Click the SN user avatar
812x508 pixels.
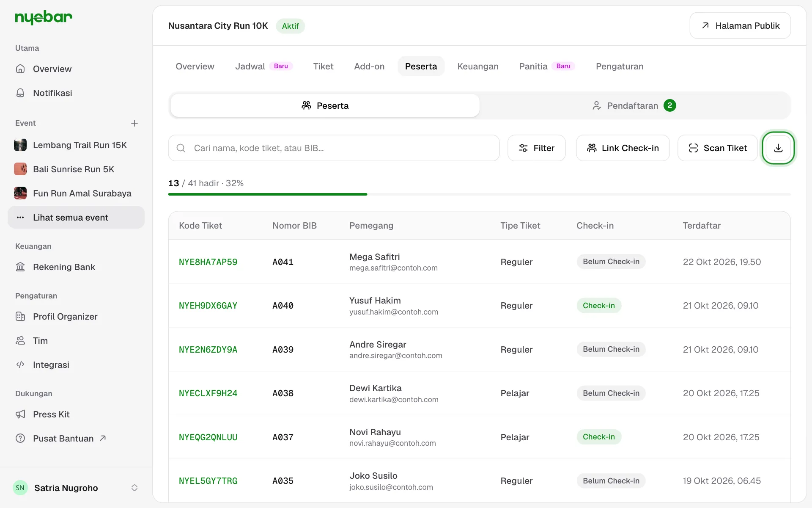click(x=20, y=488)
